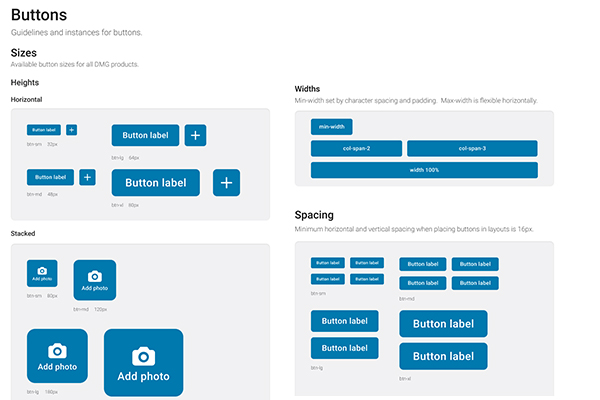Click the width 100% button

(424, 170)
